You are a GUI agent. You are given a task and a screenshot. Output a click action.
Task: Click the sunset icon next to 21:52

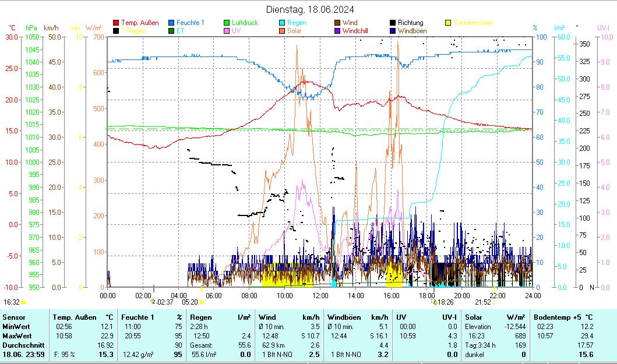[x=494, y=302]
